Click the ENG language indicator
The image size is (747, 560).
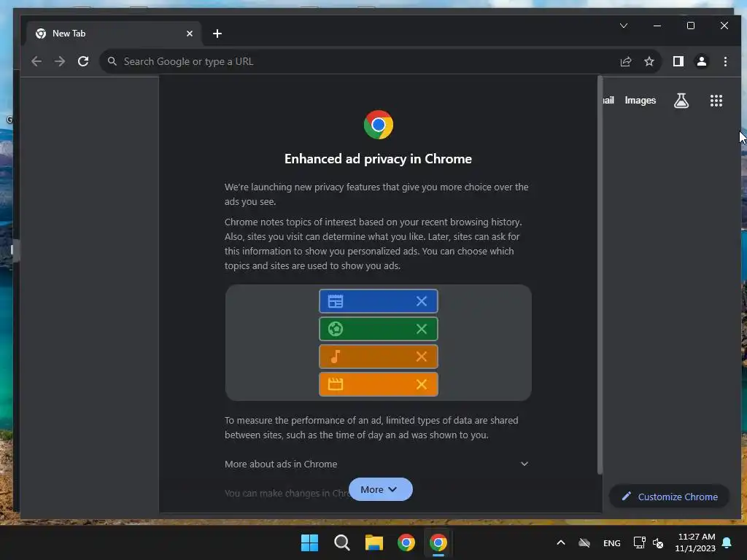click(612, 543)
